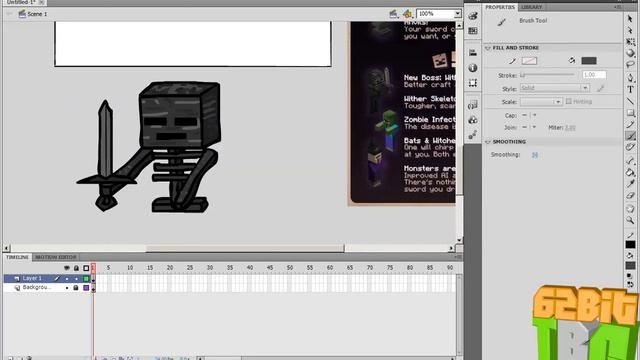
Task: Open the collapsed Motion Presets panel icon
Action: point(473,135)
